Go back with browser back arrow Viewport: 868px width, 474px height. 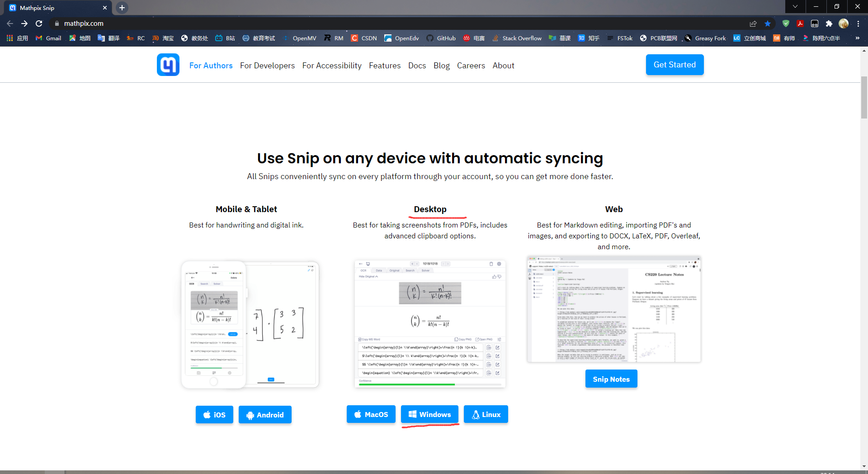coord(10,24)
